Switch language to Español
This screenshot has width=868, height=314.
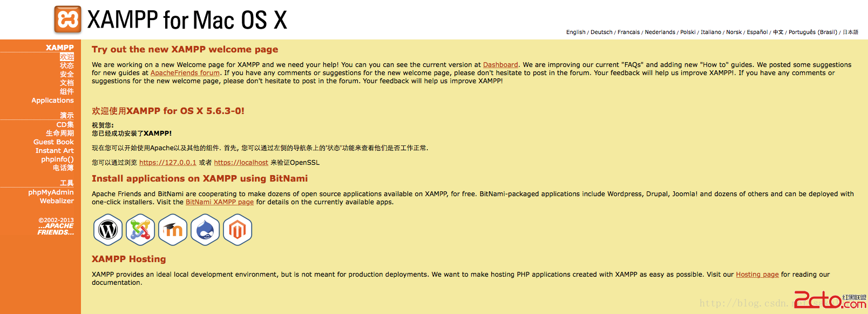(x=757, y=32)
